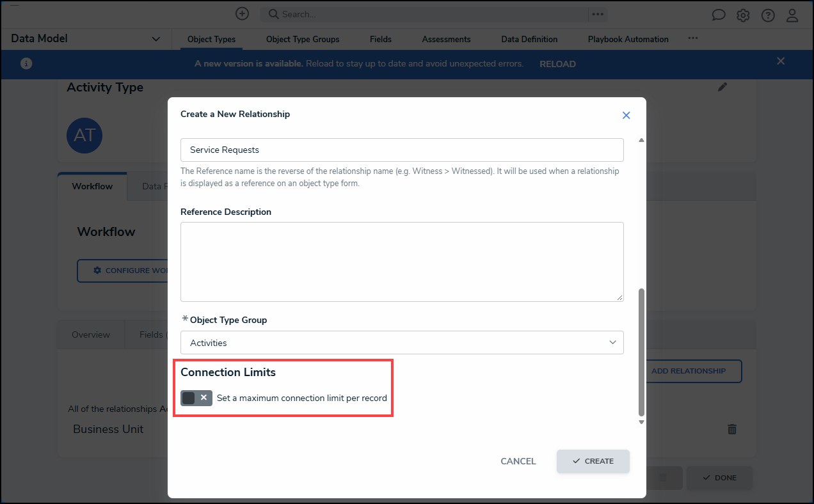The width and height of the screenshot is (814, 504).
Task: Click the plus create icon in top bar
Action: coord(242,13)
